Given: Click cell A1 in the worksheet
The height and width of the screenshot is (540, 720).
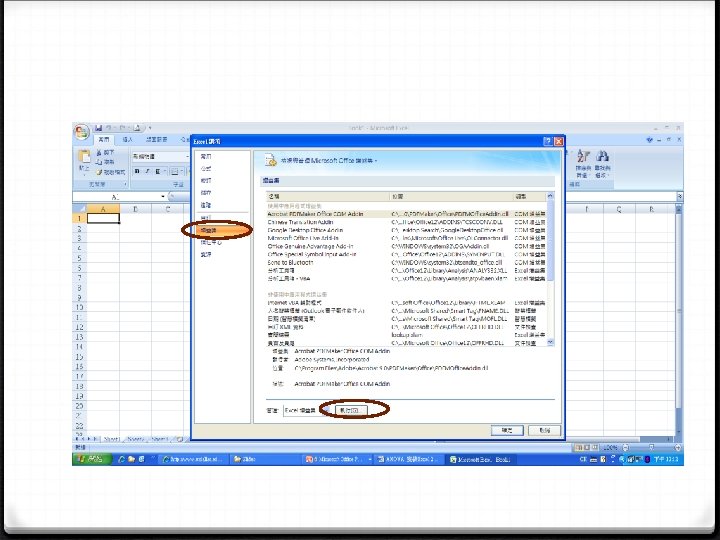Looking at the screenshot, I should (103, 219).
